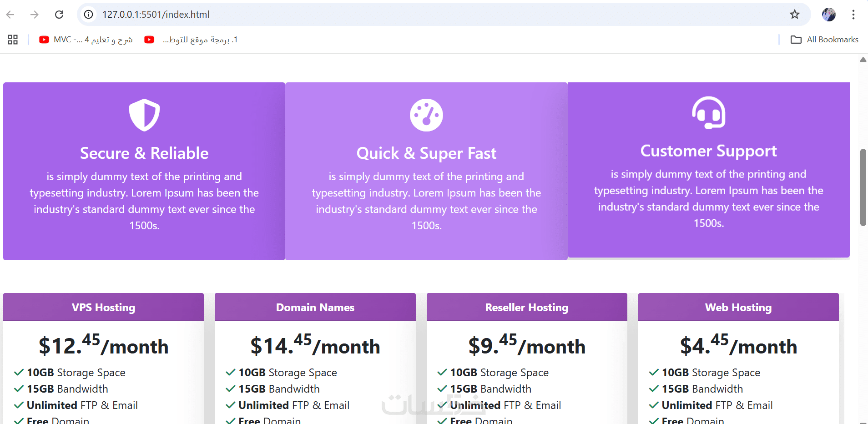
Task: Click the scrollbar up arrow
Action: (863, 60)
